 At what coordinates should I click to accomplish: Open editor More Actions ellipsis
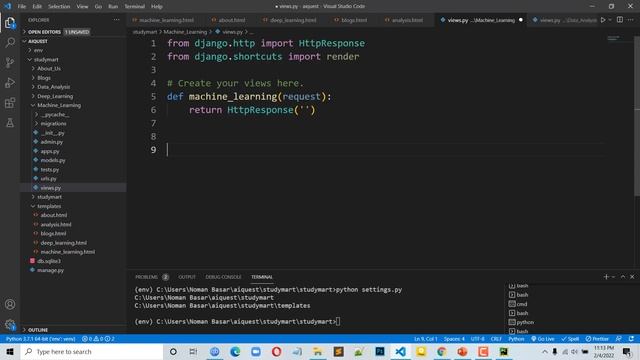[631, 20]
